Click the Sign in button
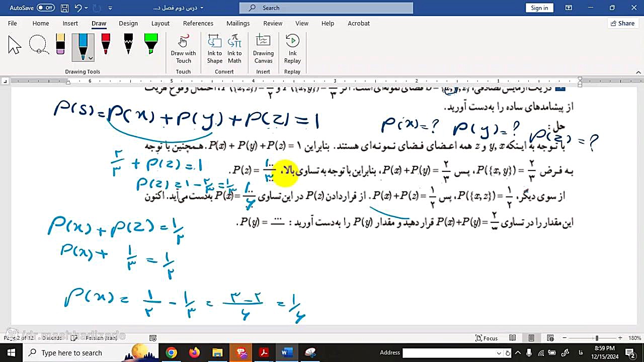Image resolution: width=644 pixels, height=362 pixels. 539,8
